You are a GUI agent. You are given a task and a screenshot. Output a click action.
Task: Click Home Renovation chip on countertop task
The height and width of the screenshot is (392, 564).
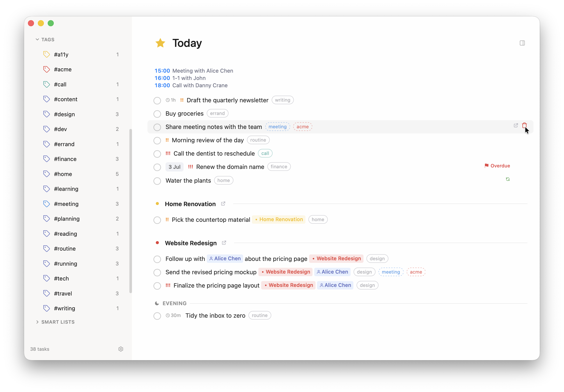point(279,219)
